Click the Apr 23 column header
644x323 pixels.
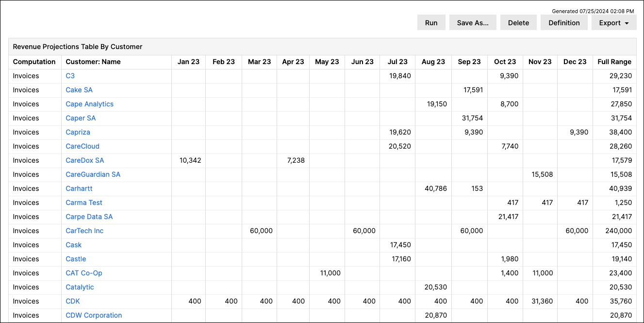click(x=293, y=62)
